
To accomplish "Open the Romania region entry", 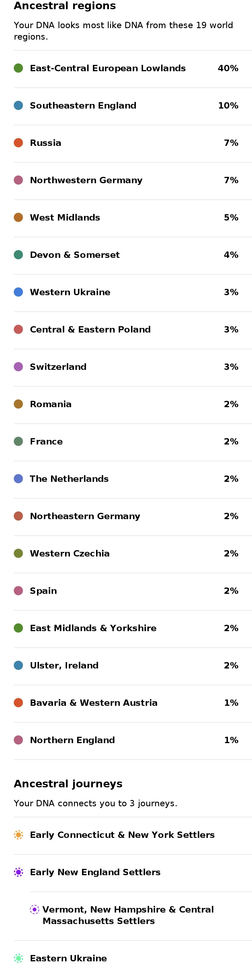I will click(133, 404).
